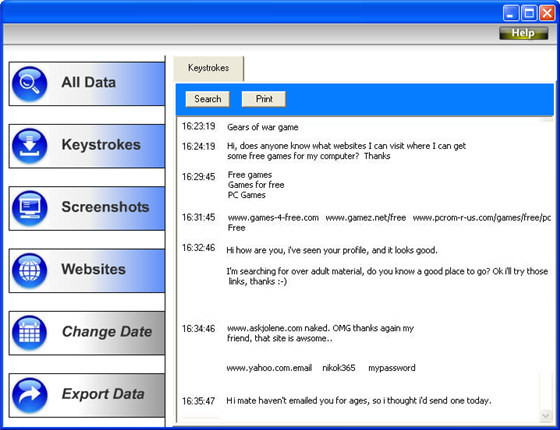Viewport: 560px width, 430px height.
Task: Click the 'Hi, does anyone know what websites' entry
Action: click(x=346, y=151)
